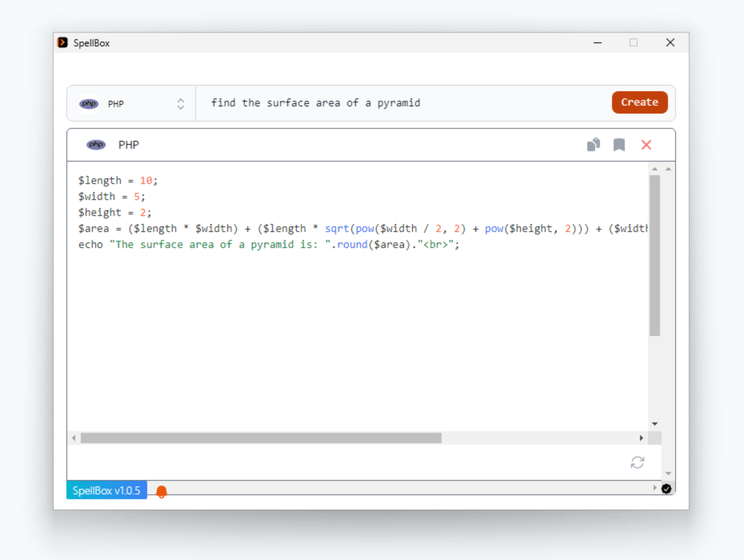The image size is (744, 560).
Task: Click the SpellBox v1.0.5 version label
Action: pos(106,490)
